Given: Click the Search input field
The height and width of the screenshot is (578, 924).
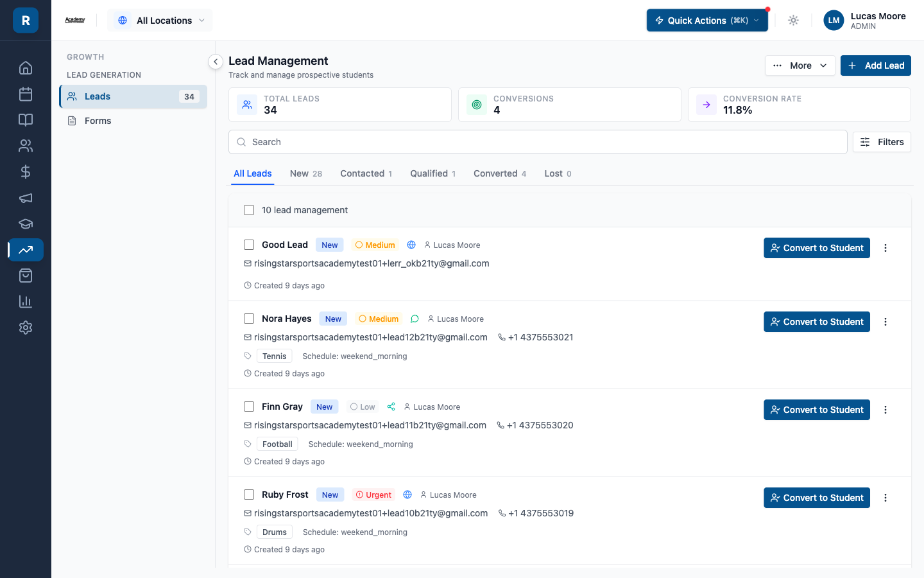Looking at the screenshot, I should tap(538, 142).
